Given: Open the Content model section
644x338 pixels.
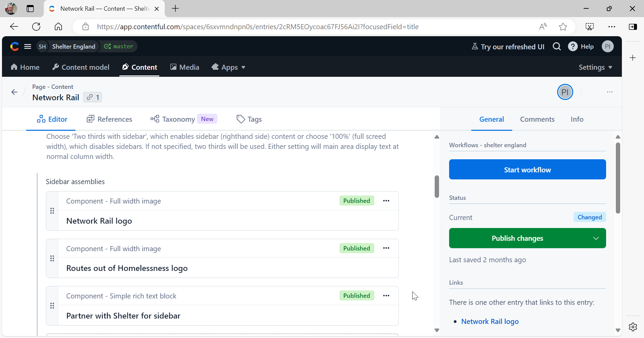Looking at the screenshot, I should (x=81, y=67).
